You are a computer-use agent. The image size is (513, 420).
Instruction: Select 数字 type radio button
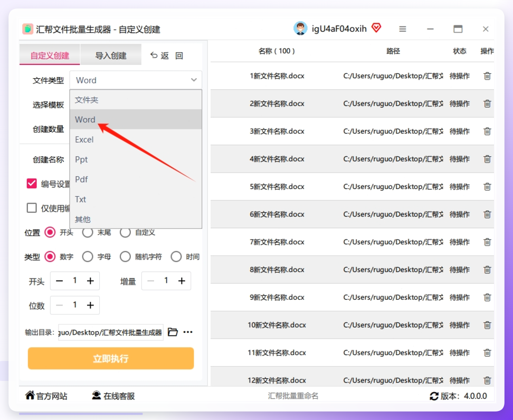click(x=50, y=257)
